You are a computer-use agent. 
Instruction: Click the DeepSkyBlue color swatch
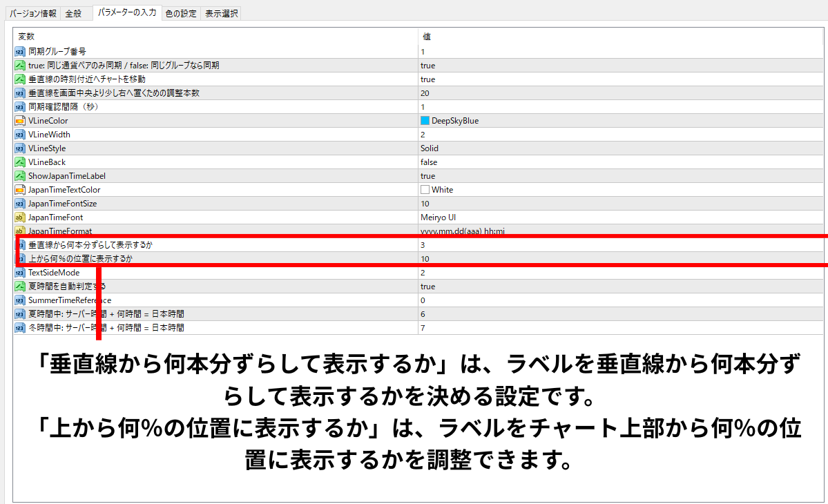pos(425,121)
